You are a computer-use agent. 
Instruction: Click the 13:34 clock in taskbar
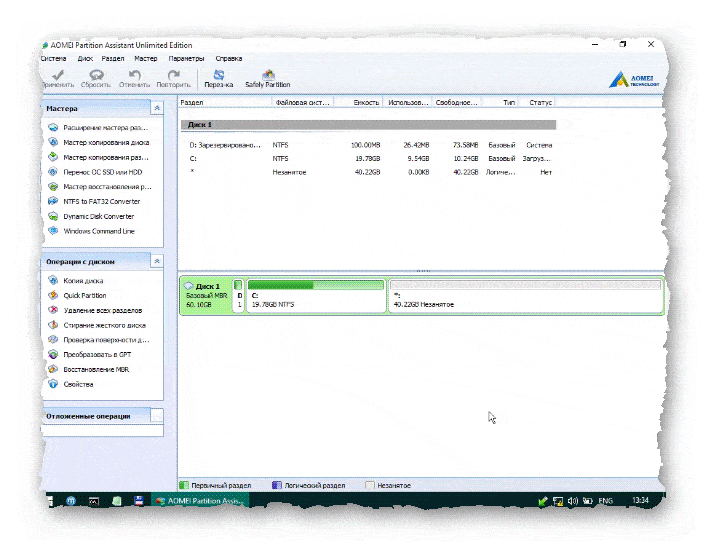point(640,500)
